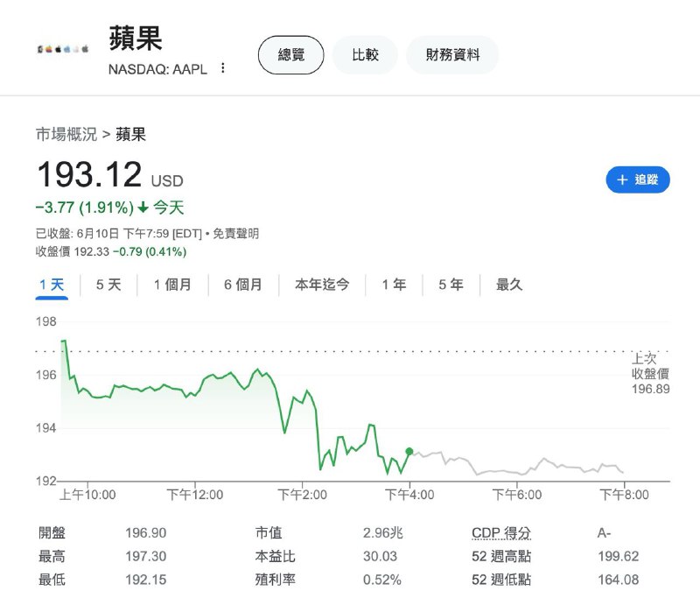Viewport: 700px width, 598px height.
Task: Click the NASDAQ: AAPL ticker text
Action: (x=157, y=70)
